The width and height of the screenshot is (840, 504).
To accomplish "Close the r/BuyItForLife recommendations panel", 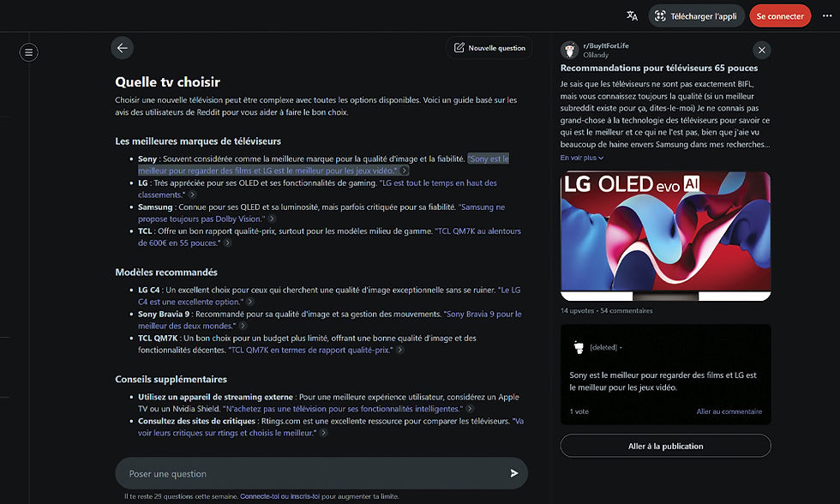I will [762, 50].
